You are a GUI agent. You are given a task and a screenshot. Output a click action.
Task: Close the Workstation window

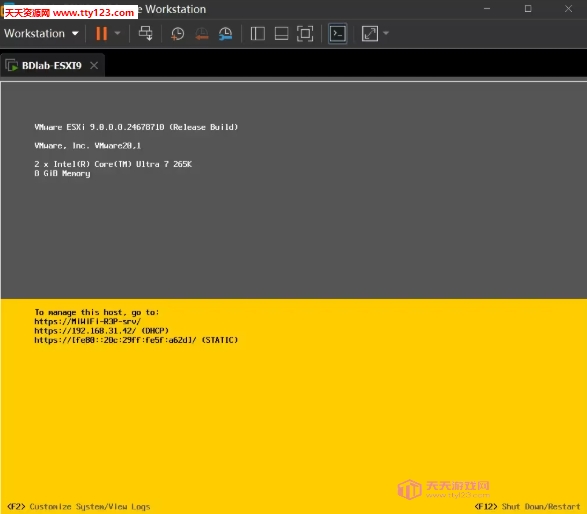568,9
